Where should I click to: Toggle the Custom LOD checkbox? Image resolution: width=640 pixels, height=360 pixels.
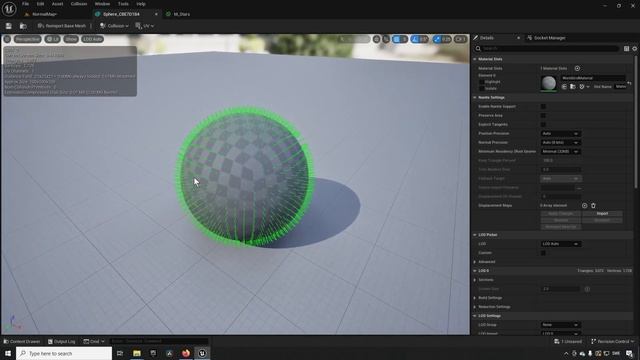(543, 253)
